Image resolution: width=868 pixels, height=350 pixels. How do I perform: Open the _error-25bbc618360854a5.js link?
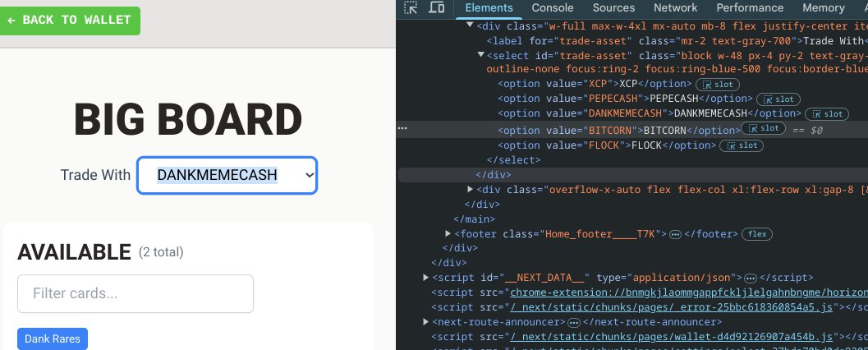click(671, 306)
